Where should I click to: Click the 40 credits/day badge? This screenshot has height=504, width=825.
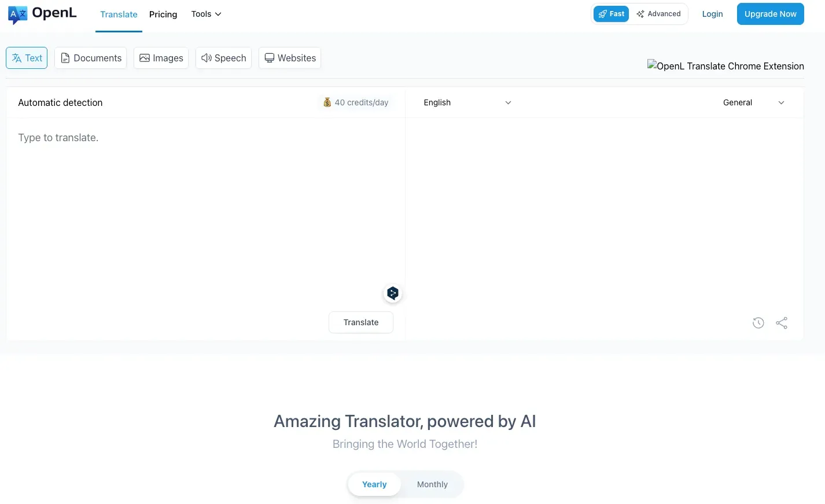[355, 102]
